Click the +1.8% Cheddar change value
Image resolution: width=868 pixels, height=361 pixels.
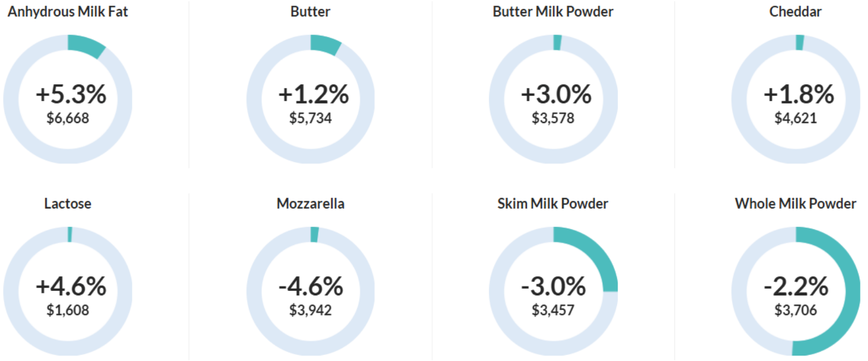[x=799, y=94]
